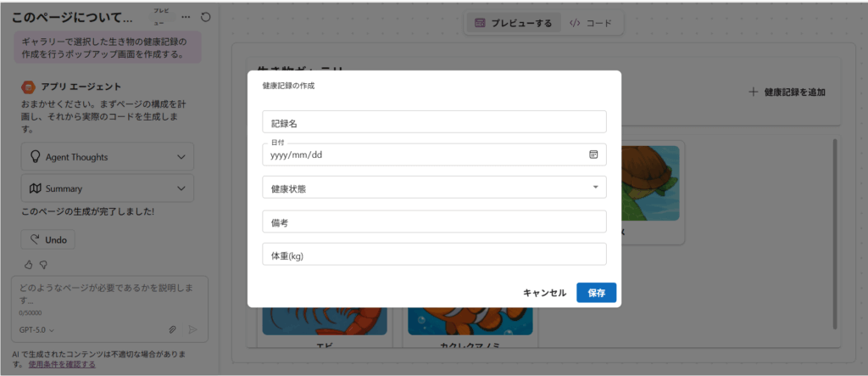Click the refresh icon in panel header
Image resolution: width=868 pixels, height=376 pixels.
point(206,17)
